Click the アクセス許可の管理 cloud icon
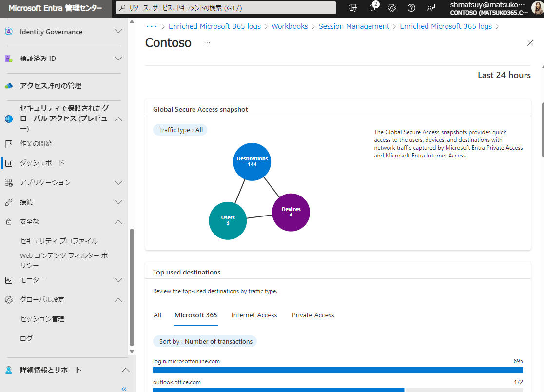Image resolution: width=544 pixels, height=392 pixels. click(x=9, y=86)
